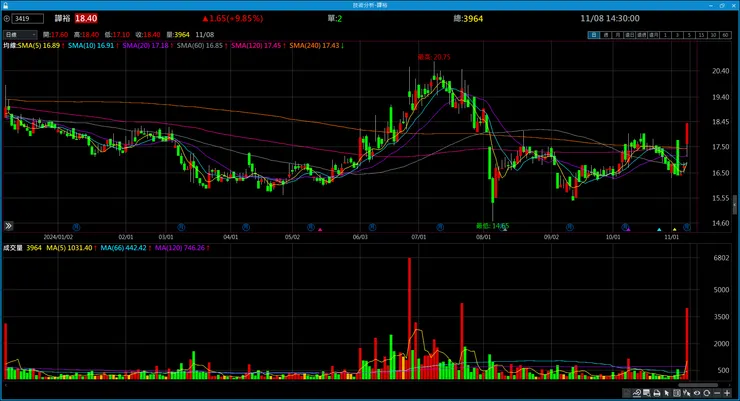Click the vertical scrollbar handle at right edge

coord(735,206)
